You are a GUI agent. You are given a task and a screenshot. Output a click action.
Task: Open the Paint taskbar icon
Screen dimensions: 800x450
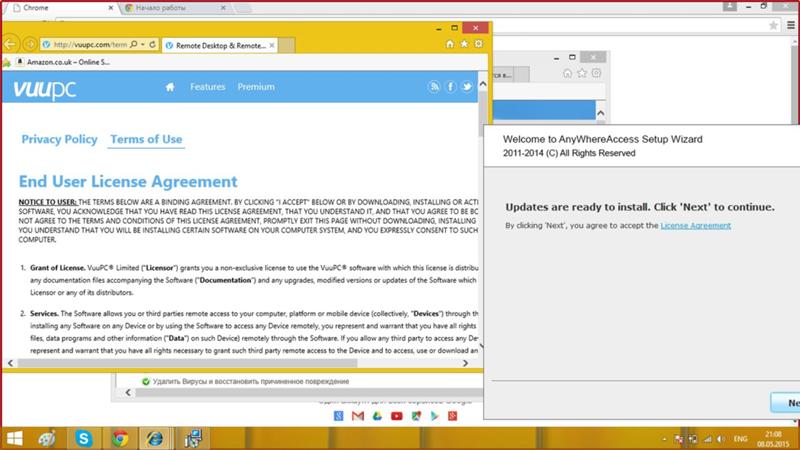click(46, 438)
